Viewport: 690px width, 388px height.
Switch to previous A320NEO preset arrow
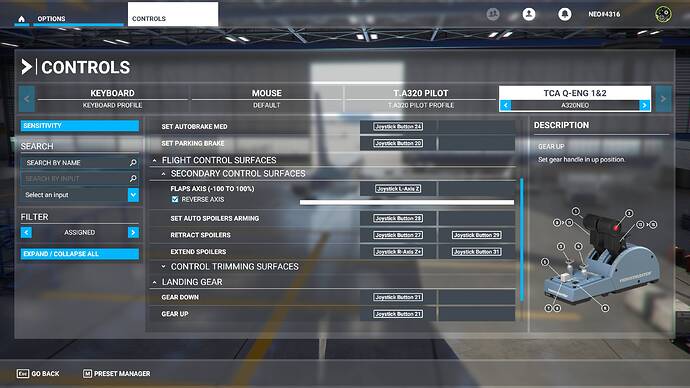[506, 105]
